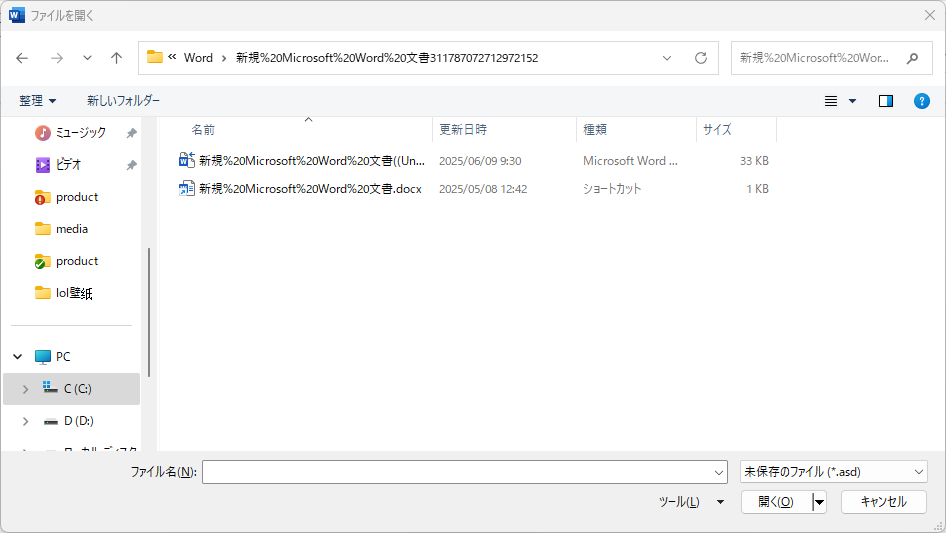The image size is (946, 533).
Task: Collapse the PC tree node
Action: click(18, 357)
